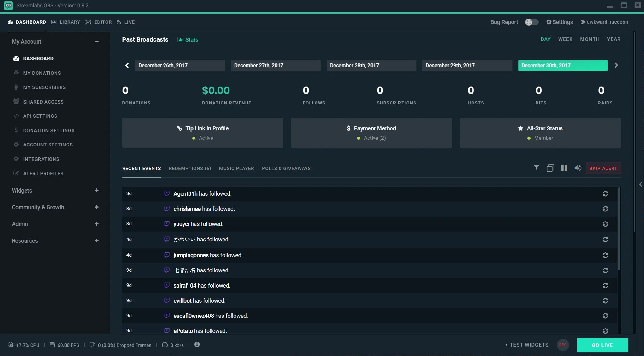Expand the Widgets section
Screen dimensions: 644x356
[x=96, y=191]
